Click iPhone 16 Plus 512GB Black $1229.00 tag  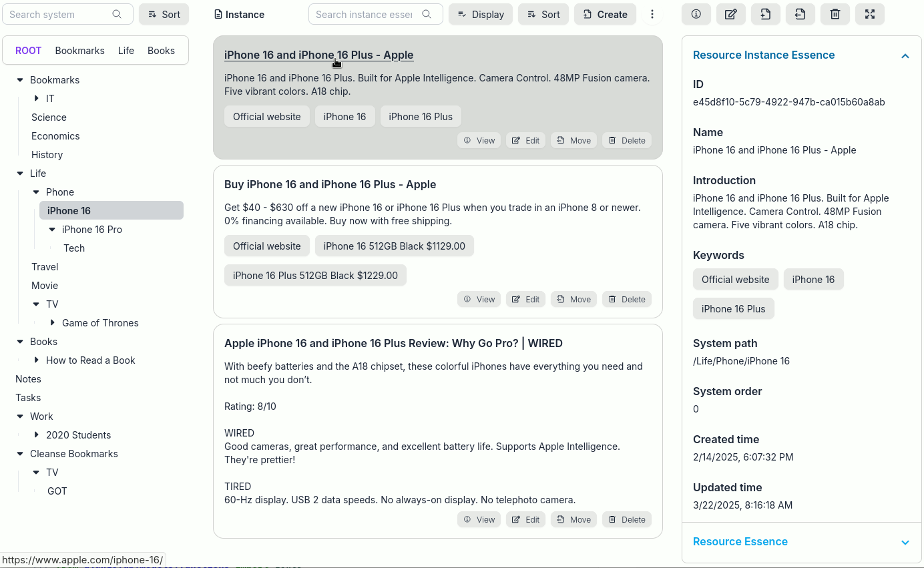315,275
